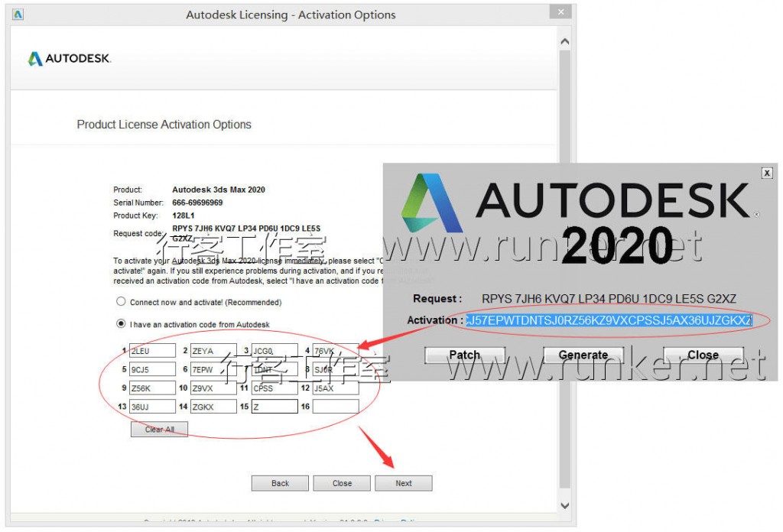Click activation code field 2 containing ZEYA
Viewport: 783px width, 532px height.
coord(214,351)
